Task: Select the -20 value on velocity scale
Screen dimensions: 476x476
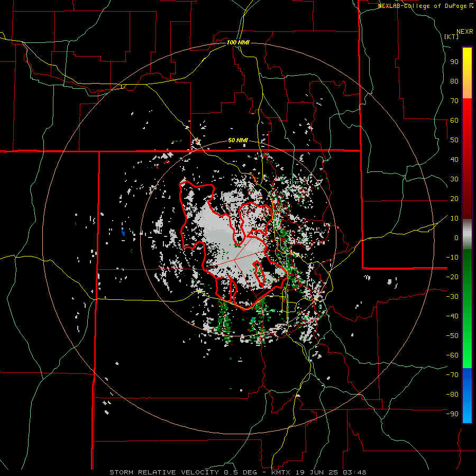Action: (x=452, y=277)
